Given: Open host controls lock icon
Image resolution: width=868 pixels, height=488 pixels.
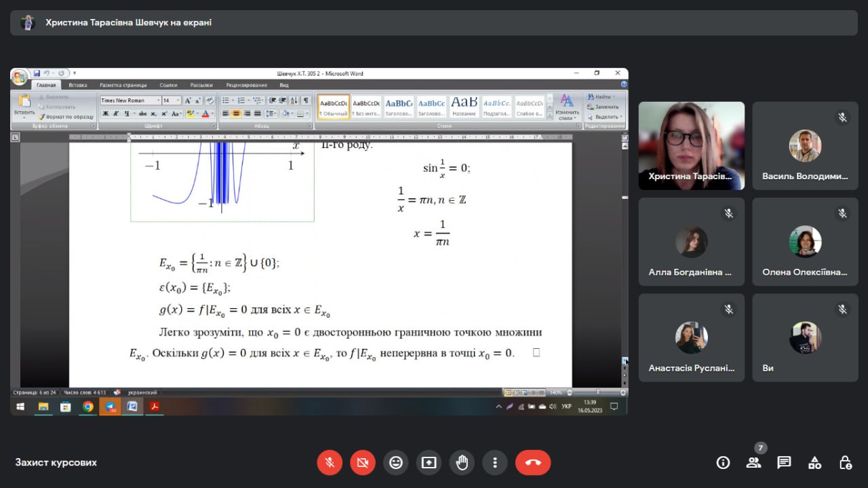Looking at the screenshot, I should point(846,463).
